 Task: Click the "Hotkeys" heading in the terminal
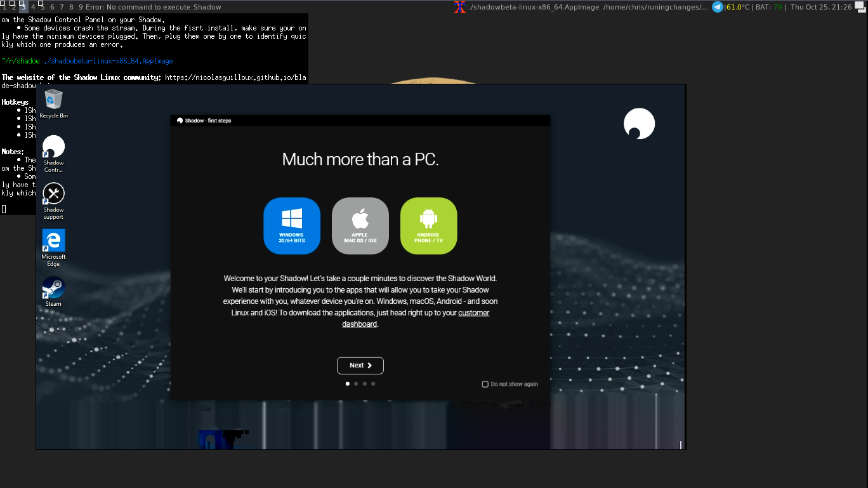tap(15, 102)
